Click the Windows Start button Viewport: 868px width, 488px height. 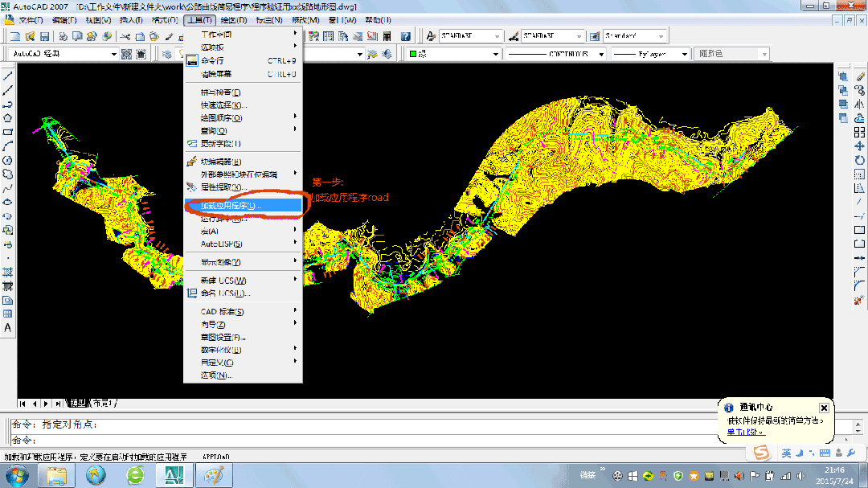[17, 476]
